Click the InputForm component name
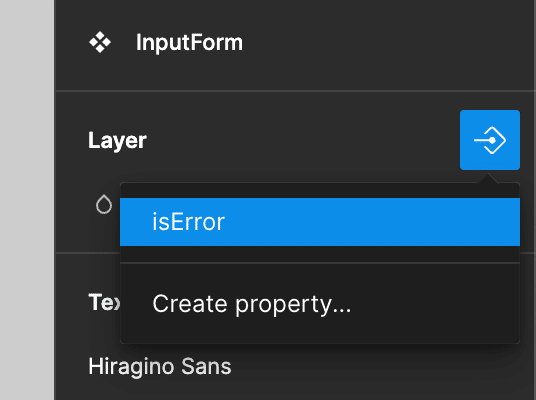 [189, 42]
